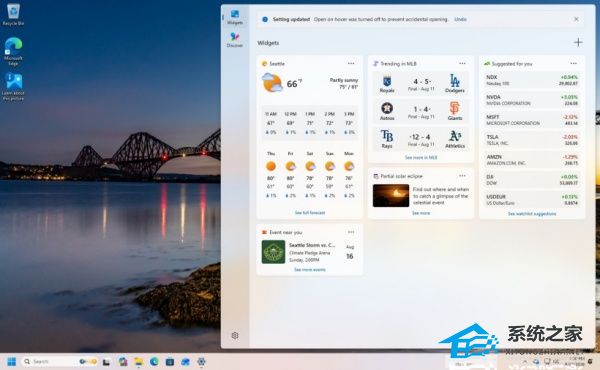This screenshot has height=370, width=600.
Task: Dismiss the Setting updated notification
Action: point(576,19)
